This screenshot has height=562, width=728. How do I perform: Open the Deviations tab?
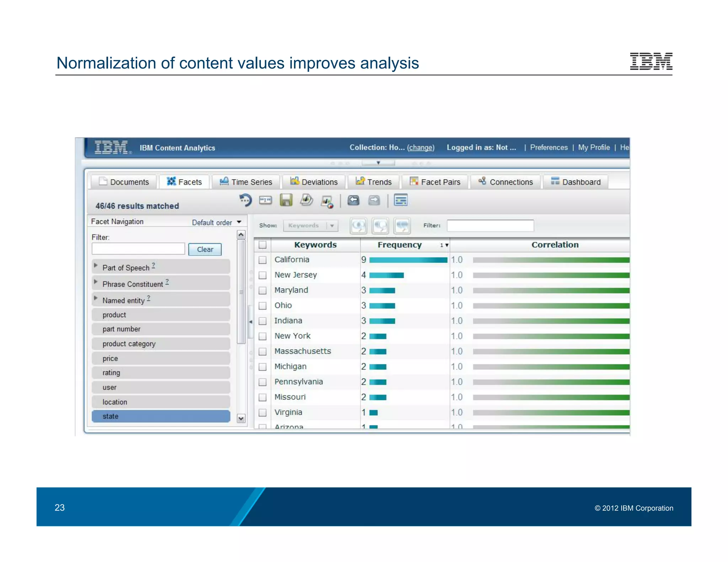(x=314, y=182)
